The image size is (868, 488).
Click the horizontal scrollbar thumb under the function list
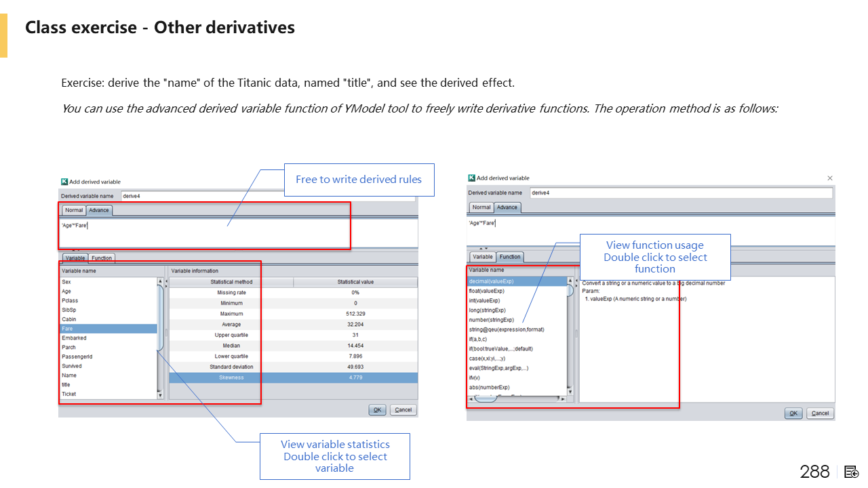coord(485,399)
